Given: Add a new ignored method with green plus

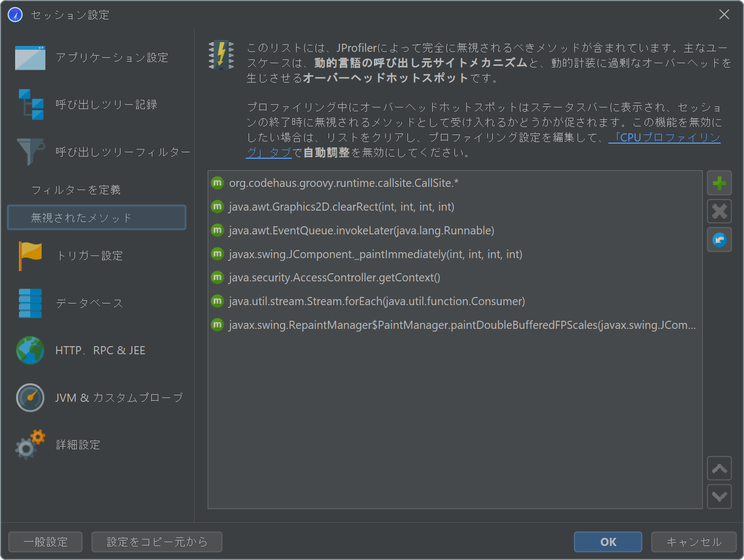Looking at the screenshot, I should pyautogui.click(x=719, y=183).
